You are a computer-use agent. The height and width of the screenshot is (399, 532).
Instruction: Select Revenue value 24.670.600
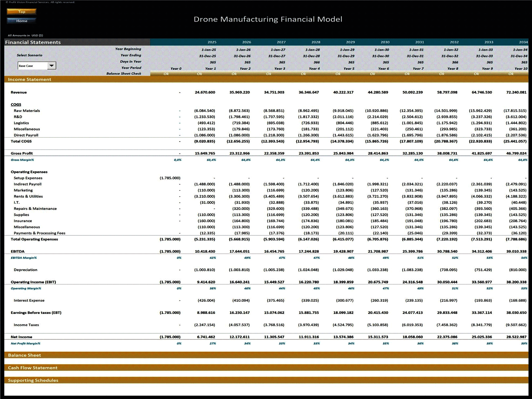tap(205, 92)
